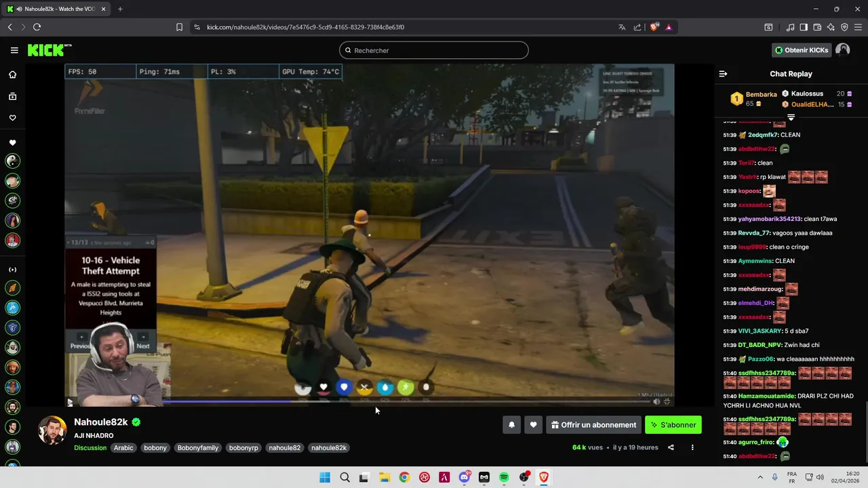
Task: Play the video with play button
Action: (x=70, y=402)
